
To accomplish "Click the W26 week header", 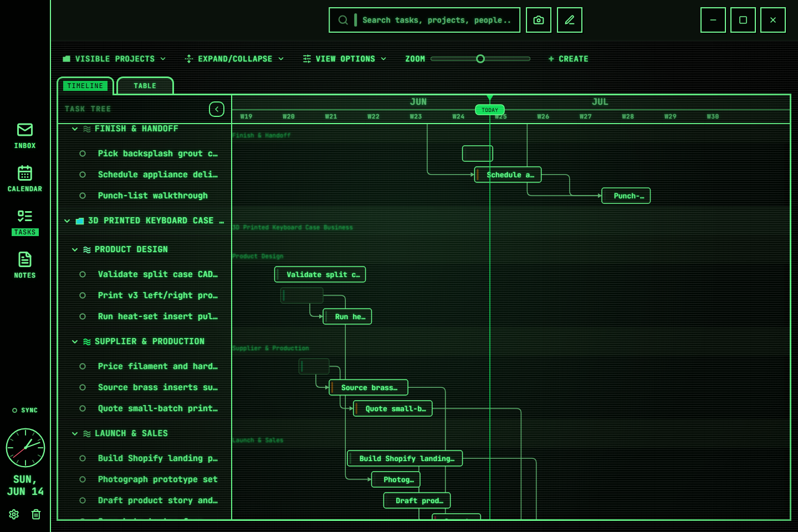I will point(543,116).
